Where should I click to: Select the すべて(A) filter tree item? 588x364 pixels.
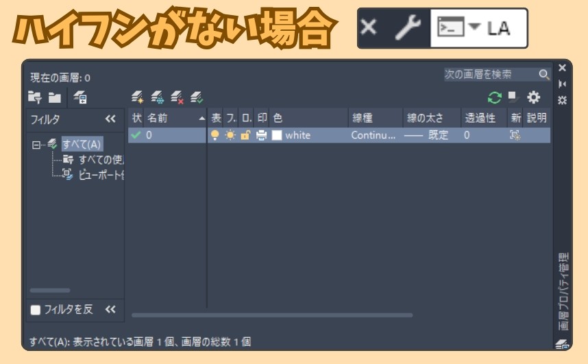pyautogui.click(x=82, y=145)
